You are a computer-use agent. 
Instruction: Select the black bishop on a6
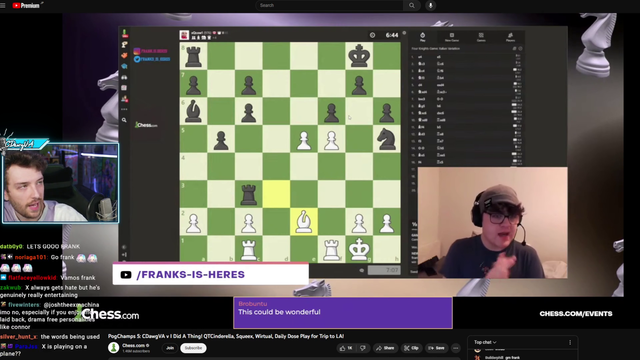click(x=193, y=111)
